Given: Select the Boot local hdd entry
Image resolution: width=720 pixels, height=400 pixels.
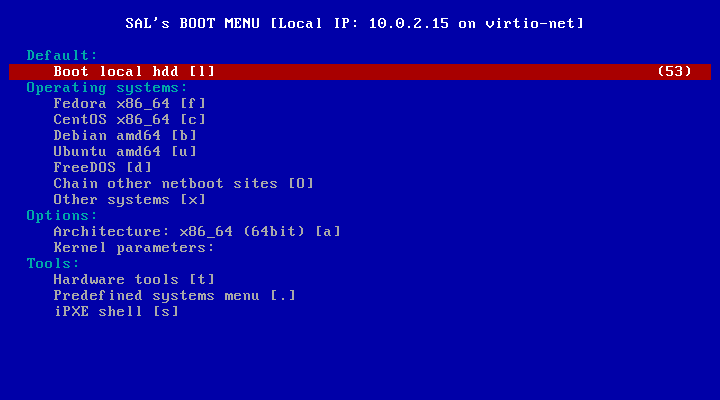Looking at the screenshot, I should (360, 72).
